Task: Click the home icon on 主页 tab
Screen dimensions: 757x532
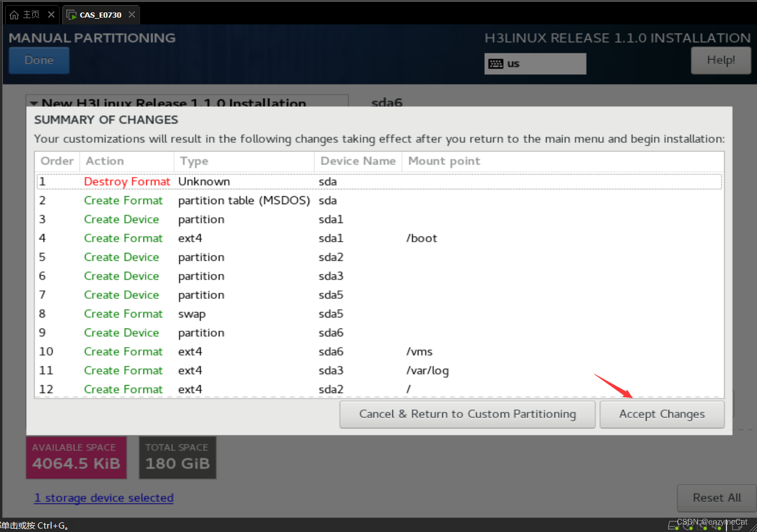Action: (14, 15)
